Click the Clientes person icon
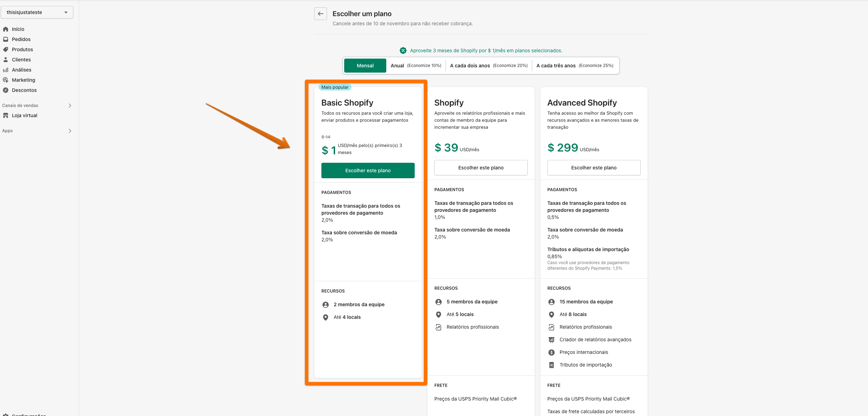The height and width of the screenshot is (416, 868). coord(6,60)
